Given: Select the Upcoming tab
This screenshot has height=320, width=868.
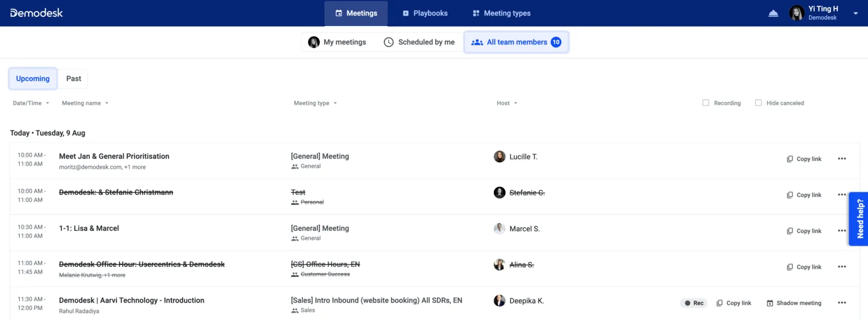Looking at the screenshot, I should [x=33, y=78].
